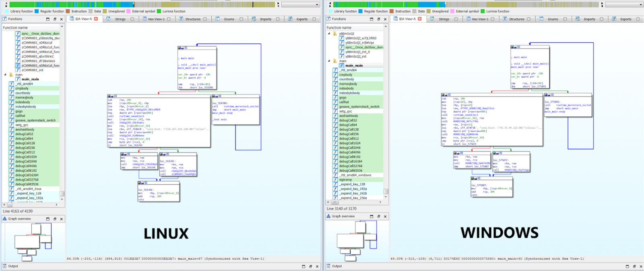Image resolution: width=644 pixels, height=271 pixels.
Task: Close the Strings tab in the left window
Action: click(132, 19)
